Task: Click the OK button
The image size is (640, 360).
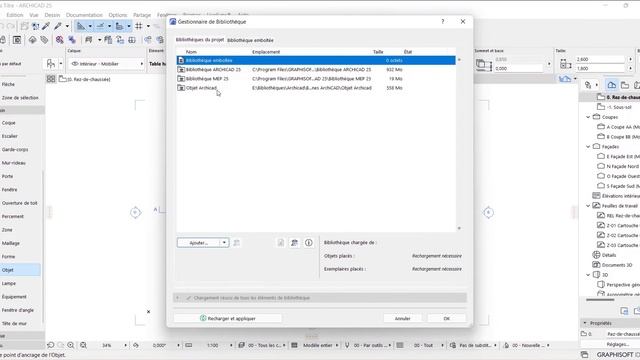Action: pos(447,318)
